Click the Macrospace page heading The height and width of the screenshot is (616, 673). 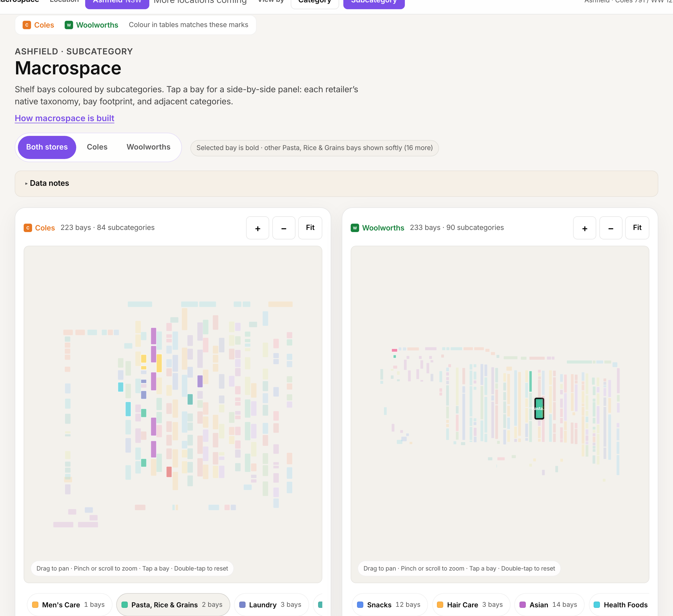point(68,68)
